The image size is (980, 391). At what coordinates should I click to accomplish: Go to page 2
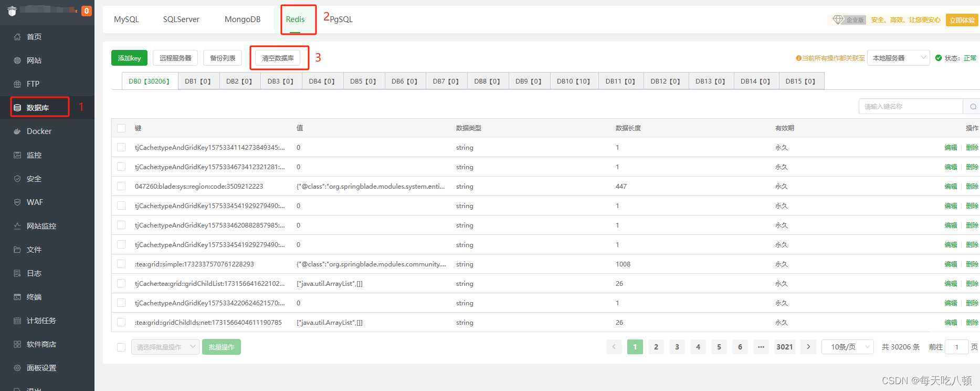[656, 347]
